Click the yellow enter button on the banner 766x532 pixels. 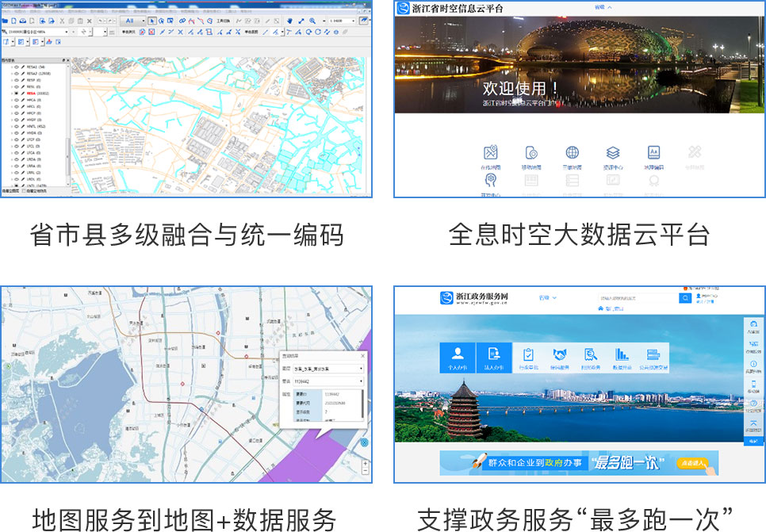pos(692,463)
